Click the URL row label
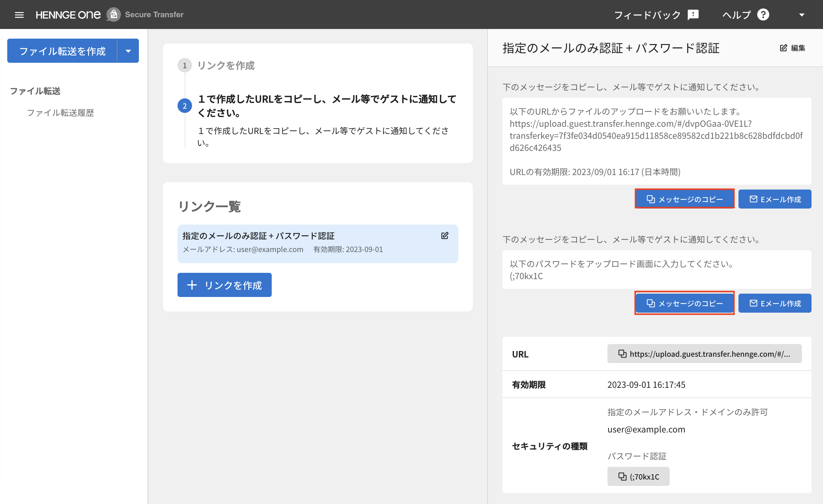This screenshot has height=504, width=823. pos(520,354)
